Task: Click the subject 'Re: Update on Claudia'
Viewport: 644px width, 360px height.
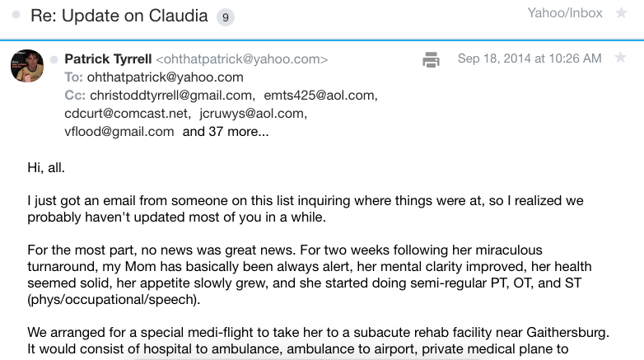Action: click(x=119, y=16)
